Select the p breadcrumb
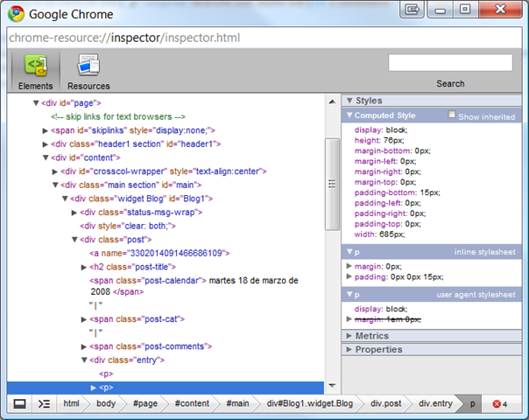 [473, 404]
